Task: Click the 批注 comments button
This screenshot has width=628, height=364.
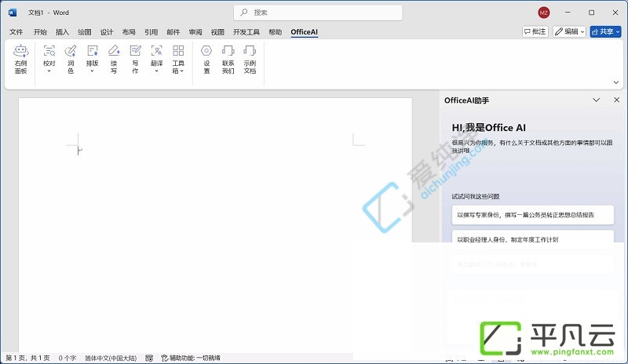Action: 535,31
